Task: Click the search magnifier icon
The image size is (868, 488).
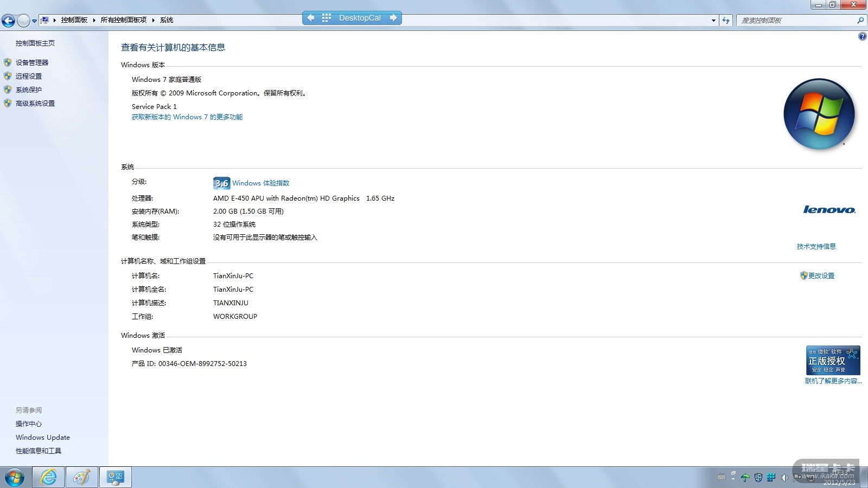Action: 860,21
